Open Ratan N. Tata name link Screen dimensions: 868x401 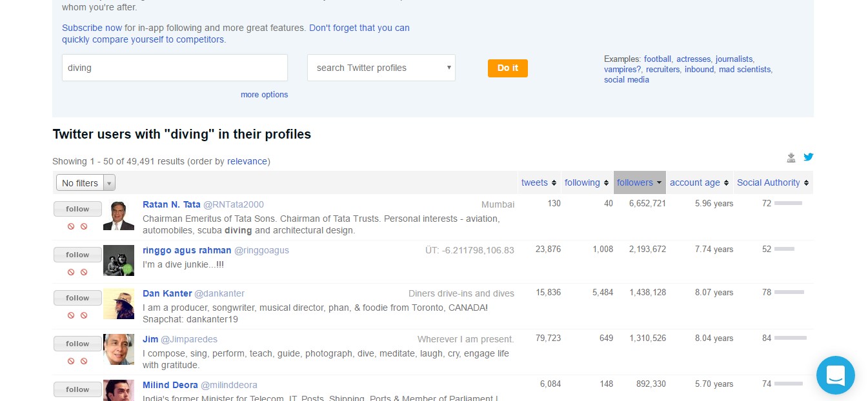[x=172, y=204]
